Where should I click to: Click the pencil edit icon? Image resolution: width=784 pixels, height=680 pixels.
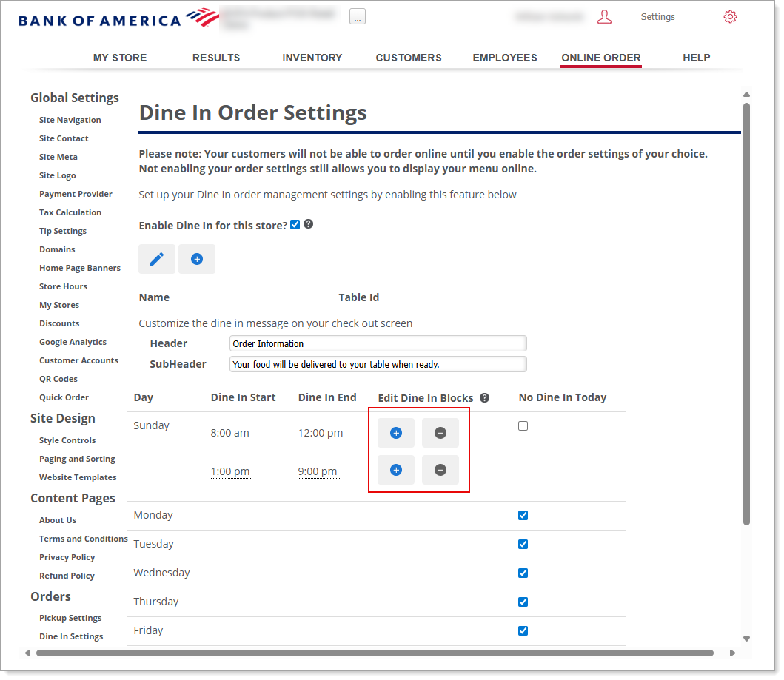point(156,259)
